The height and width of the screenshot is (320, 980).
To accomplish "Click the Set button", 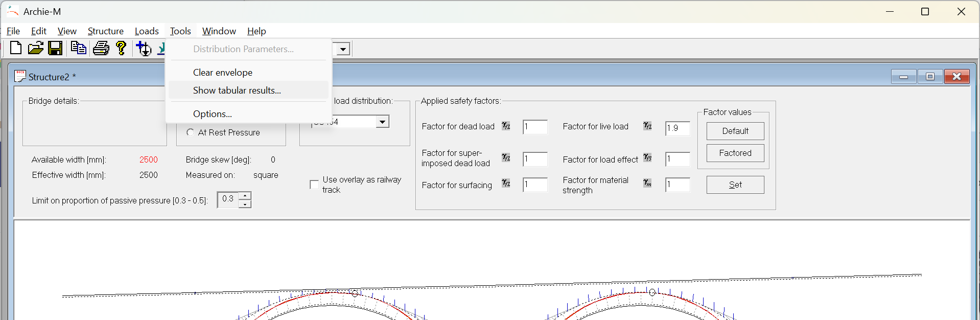I will [x=735, y=185].
